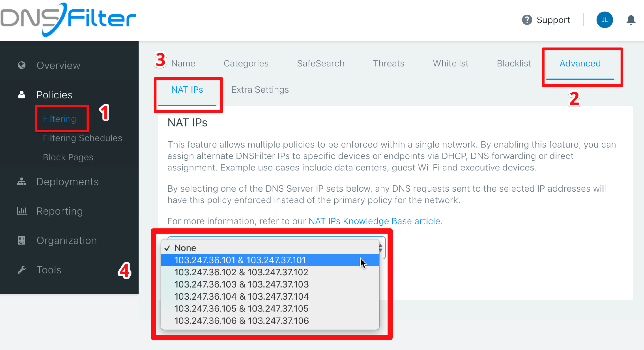Open Reporting in the sidebar

point(59,211)
